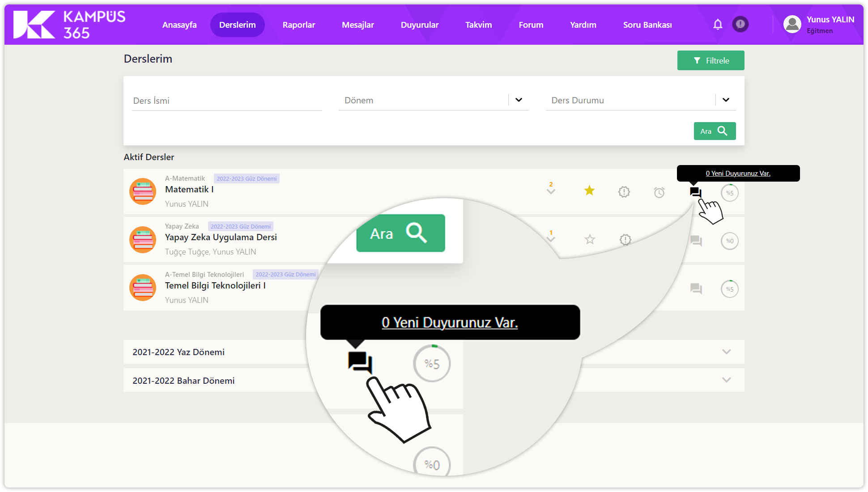
Task: Mark Yapay Zeka Uygulama Dersi as favorite
Action: (590, 240)
